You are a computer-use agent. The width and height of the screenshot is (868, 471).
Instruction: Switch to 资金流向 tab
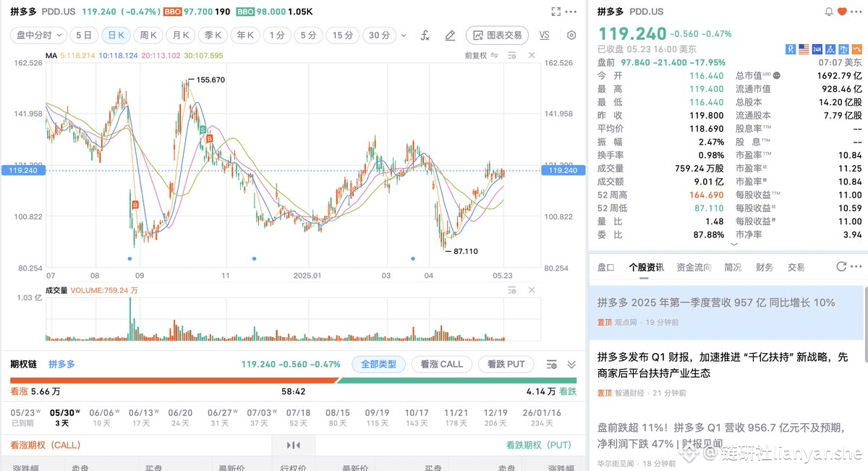coord(694,267)
